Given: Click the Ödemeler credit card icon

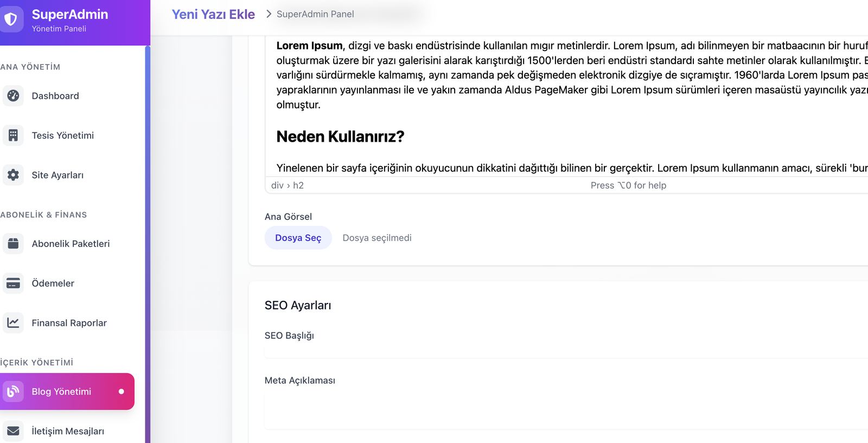Looking at the screenshot, I should pyautogui.click(x=13, y=283).
